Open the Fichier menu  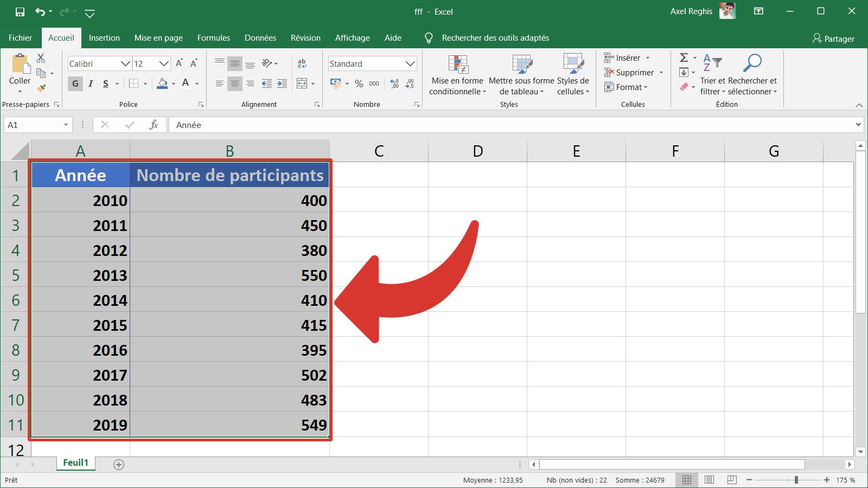20,37
